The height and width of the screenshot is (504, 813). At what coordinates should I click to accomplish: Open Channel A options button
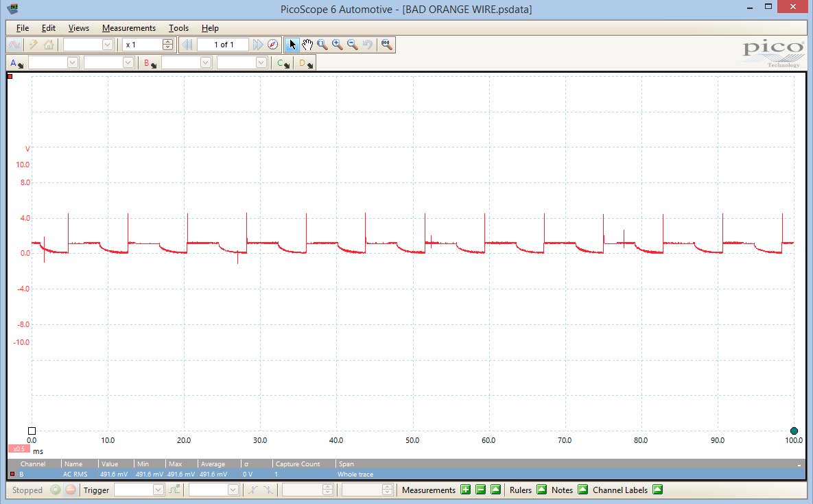(x=16, y=63)
